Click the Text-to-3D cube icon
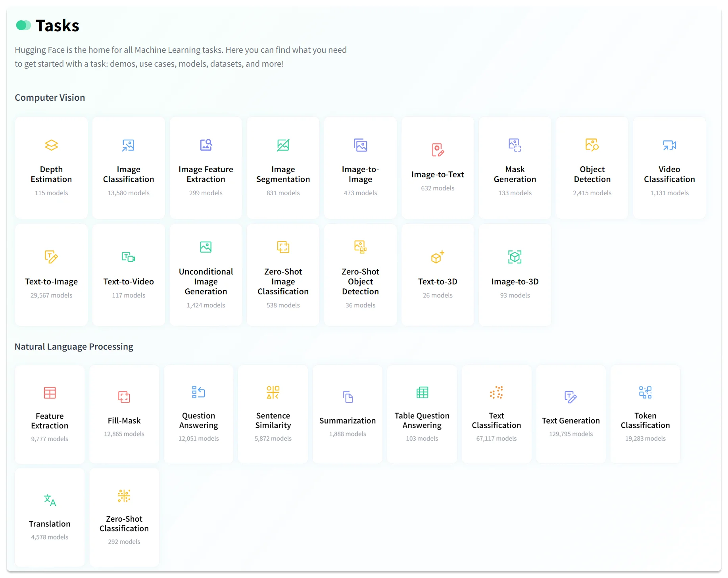 (437, 257)
